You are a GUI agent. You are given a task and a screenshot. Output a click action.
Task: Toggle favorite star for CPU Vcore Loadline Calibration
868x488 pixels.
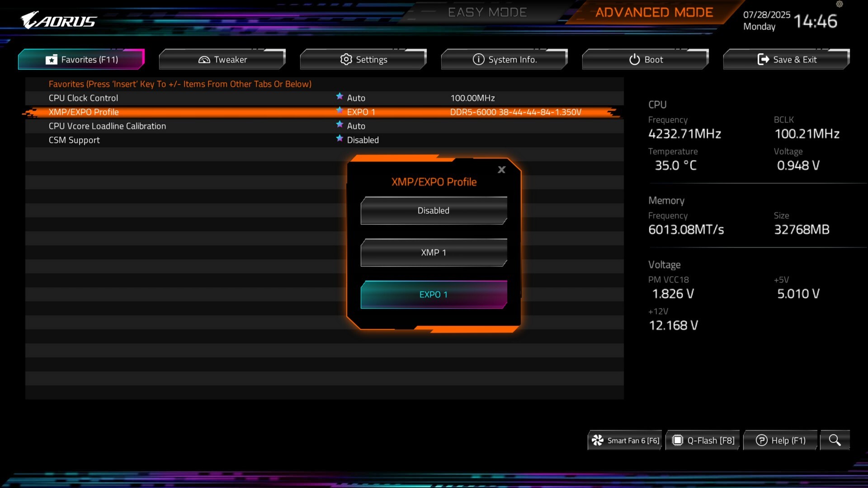pyautogui.click(x=340, y=124)
